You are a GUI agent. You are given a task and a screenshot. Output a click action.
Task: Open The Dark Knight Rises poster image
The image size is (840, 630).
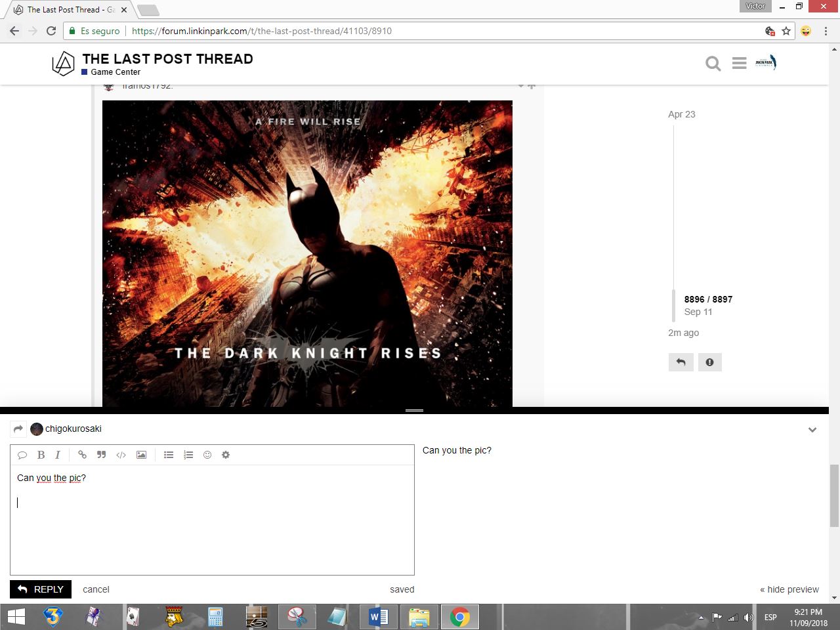click(307, 253)
